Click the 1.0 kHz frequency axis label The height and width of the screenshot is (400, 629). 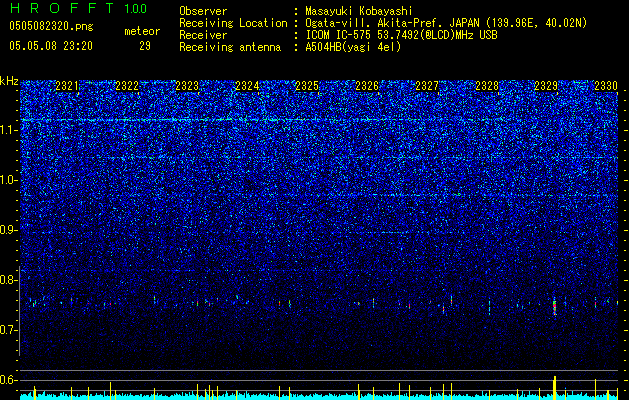point(9,180)
